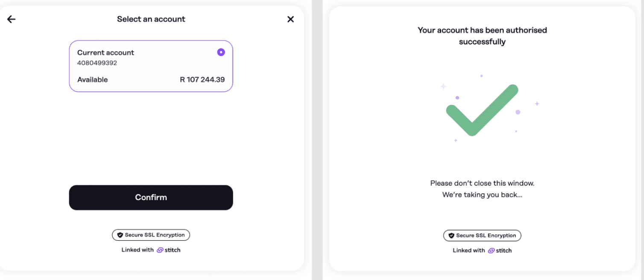This screenshot has height=280, width=644.
Task: Close the Select an account dialog
Action: pyautogui.click(x=290, y=19)
